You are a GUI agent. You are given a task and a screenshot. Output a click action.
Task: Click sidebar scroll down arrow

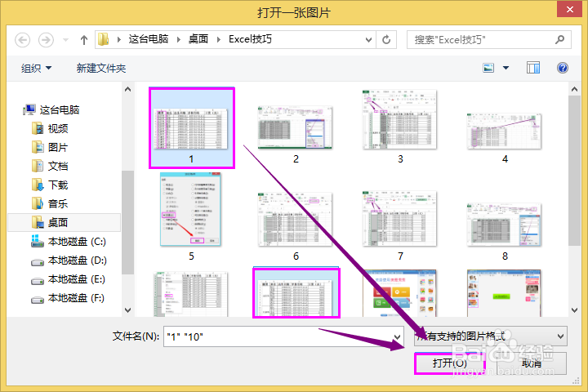[x=128, y=310]
